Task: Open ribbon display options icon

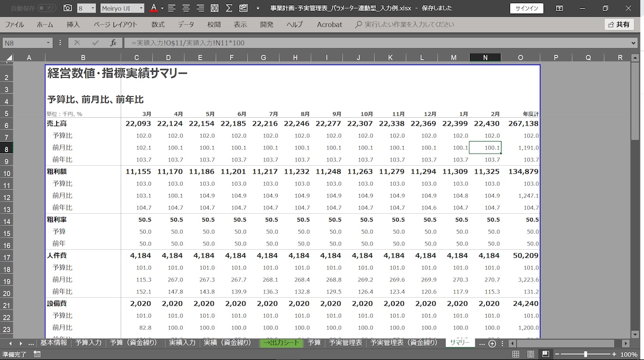Action: pyautogui.click(x=559, y=8)
